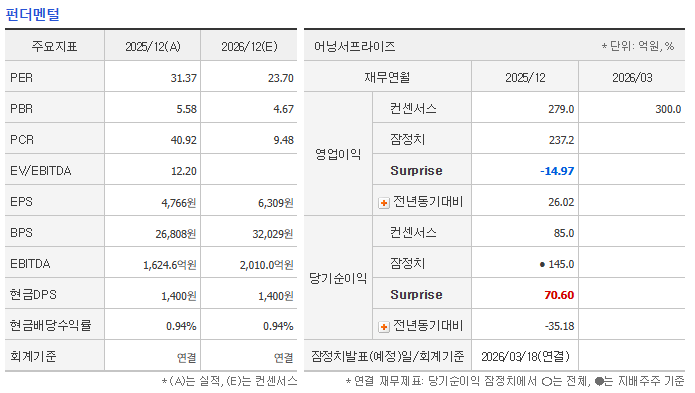Click the 당기순이익 group label
The height and width of the screenshot is (393, 695).
[338, 278]
